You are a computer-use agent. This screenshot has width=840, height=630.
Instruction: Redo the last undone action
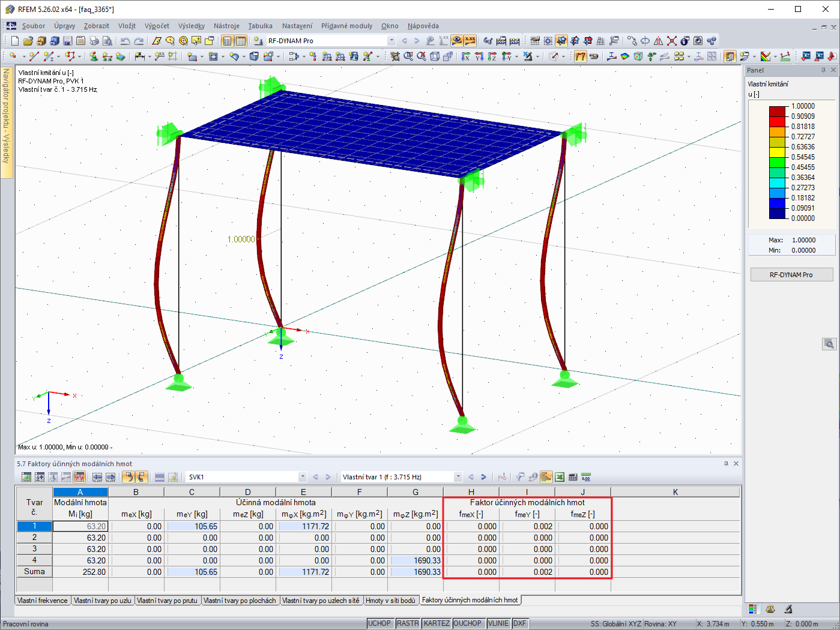[x=139, y=41]
